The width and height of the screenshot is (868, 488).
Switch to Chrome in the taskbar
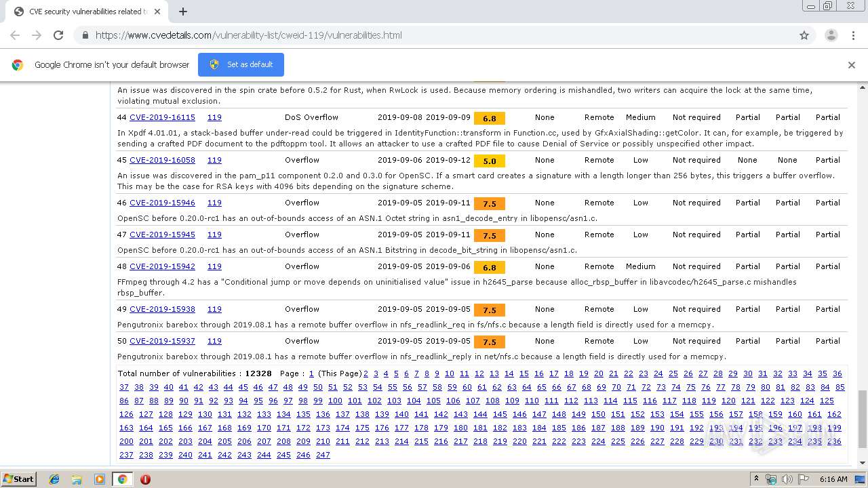click(122, 479)
